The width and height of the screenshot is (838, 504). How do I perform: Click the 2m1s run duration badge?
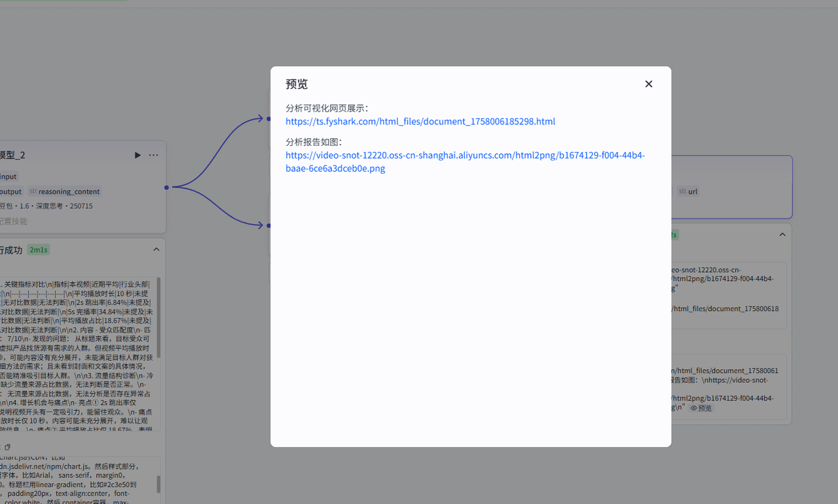[x=39, y=250]
